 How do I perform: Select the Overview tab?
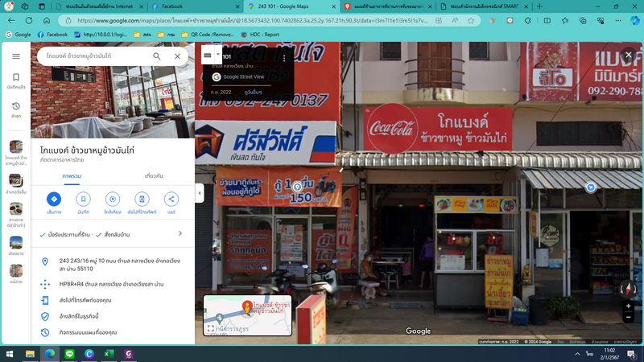(x=72, y=175)
